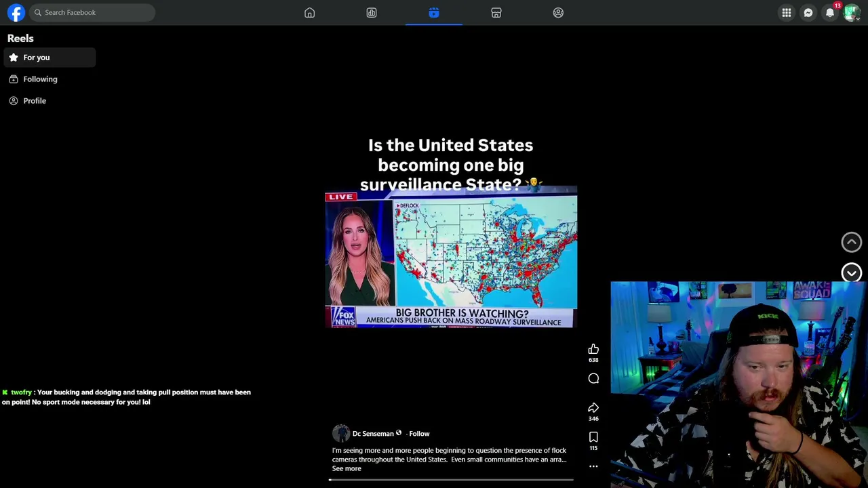Share the reel with arrow icon

[593, 407]
